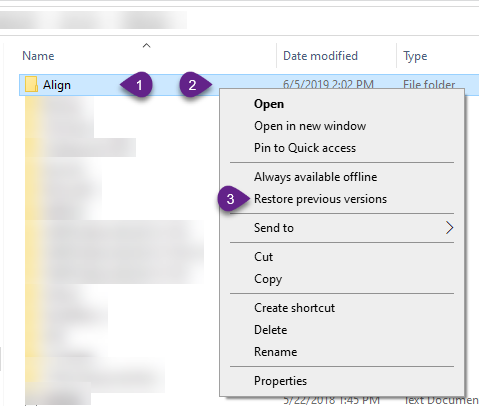Screen dimensions: 479x406
Task: Sort files by the Name column
Action: point(38,56)
